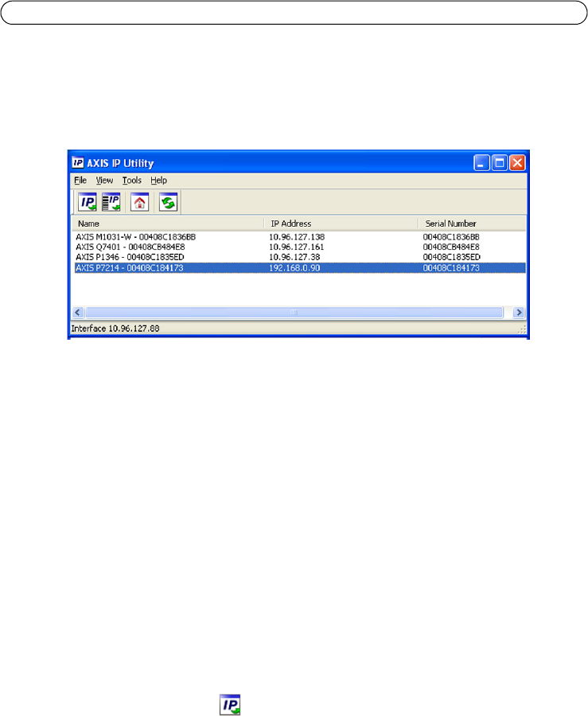Click the horizontal scrollbar right arrow
This screenshot has height=716, width=588.
point(519,313)
